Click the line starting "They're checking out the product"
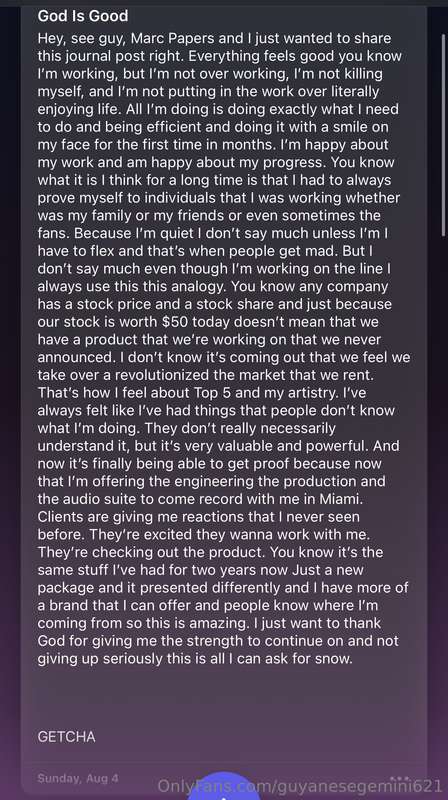The width and height of the screenshot is (448, 800). coord(210,552)
